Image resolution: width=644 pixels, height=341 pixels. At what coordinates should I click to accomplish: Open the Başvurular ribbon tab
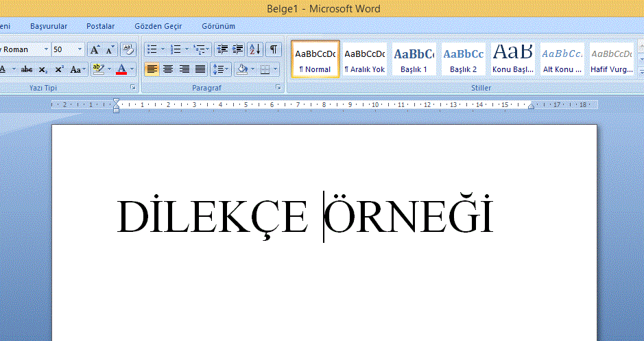49,26
